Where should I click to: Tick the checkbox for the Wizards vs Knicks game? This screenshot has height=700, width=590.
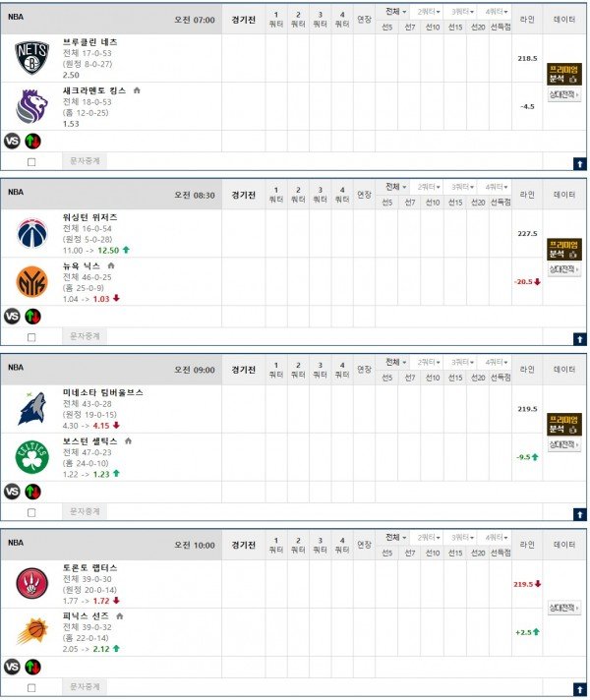(31, 337)
